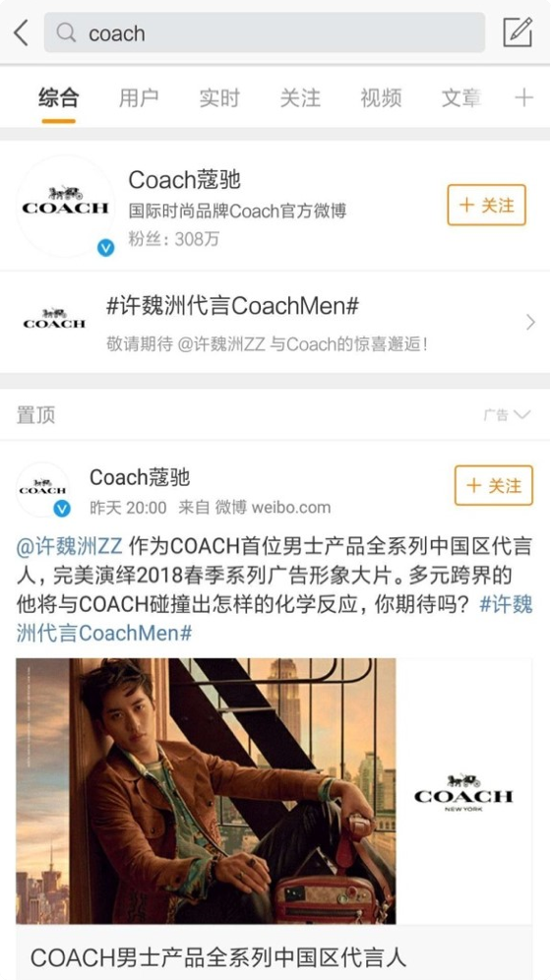Open the hashtag topic chevron arrow
This screenshot has width=551, height=980.
point(530,322)
